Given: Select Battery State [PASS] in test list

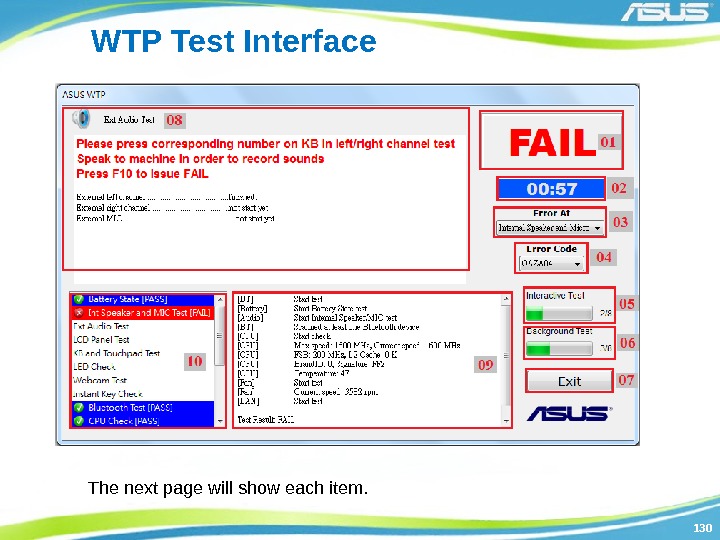Looking at the screenshot, I should pos(143,299).
